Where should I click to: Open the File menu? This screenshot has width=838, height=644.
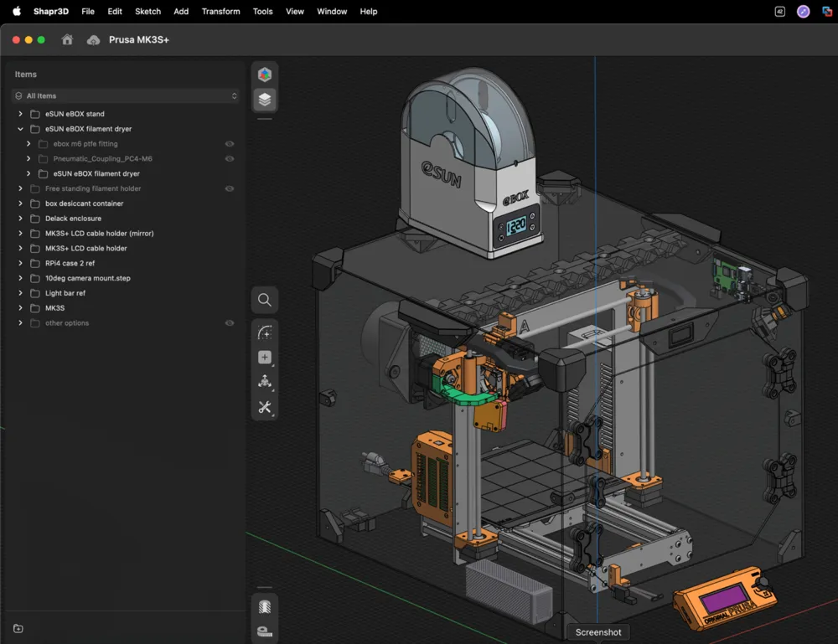88,11
